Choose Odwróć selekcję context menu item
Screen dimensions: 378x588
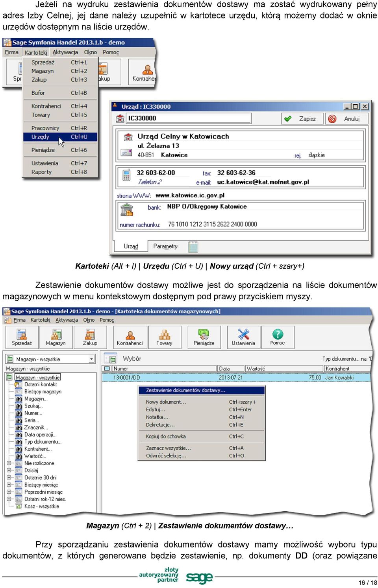coord(202,456)
